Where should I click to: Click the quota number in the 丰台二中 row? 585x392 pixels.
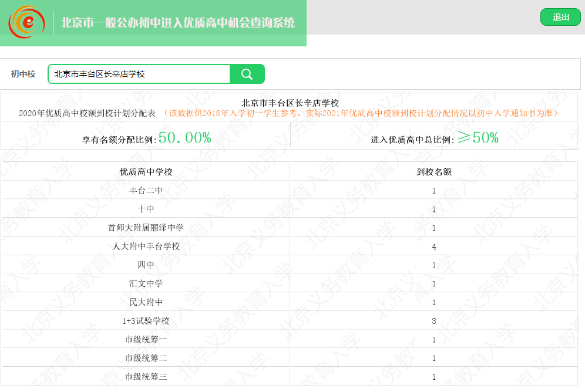pos(434,191)
